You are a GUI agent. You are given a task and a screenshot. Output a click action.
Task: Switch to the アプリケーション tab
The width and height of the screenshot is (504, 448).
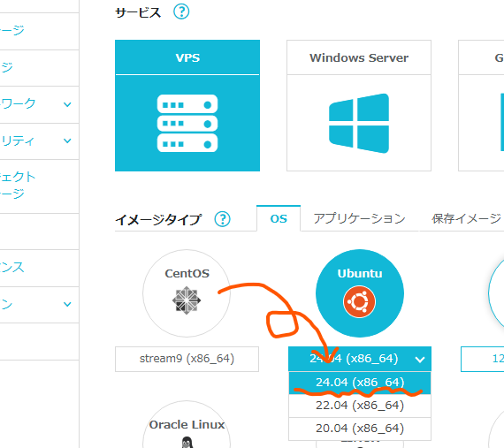(x=359, y=218)
